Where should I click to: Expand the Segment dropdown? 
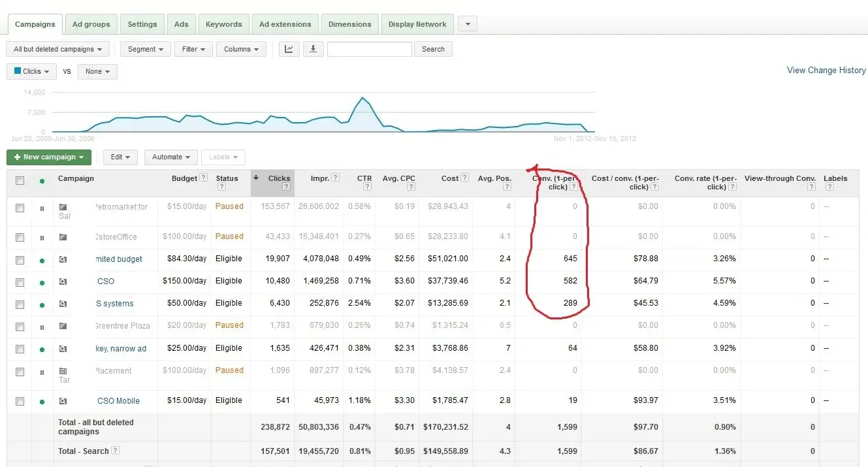[146, 49]
